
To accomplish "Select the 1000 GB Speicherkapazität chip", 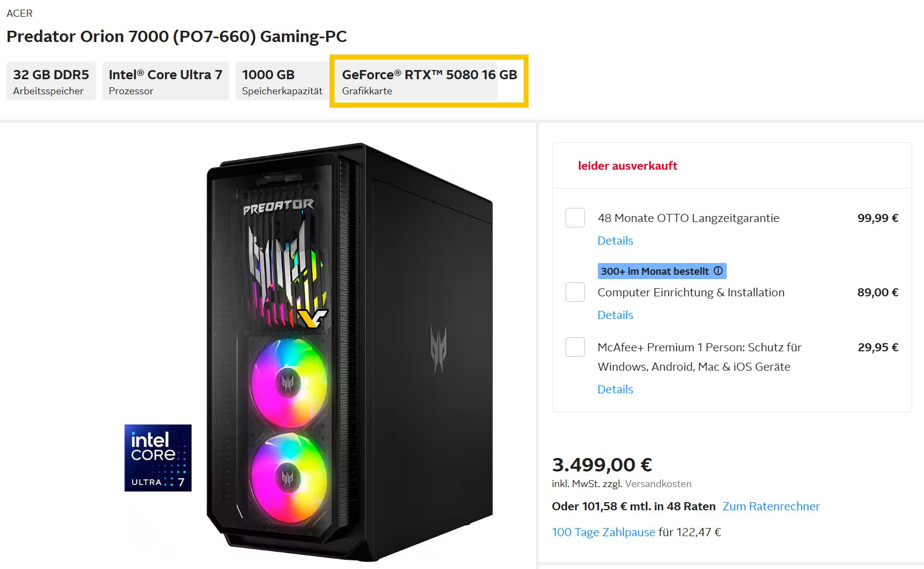I will (282, 81).
